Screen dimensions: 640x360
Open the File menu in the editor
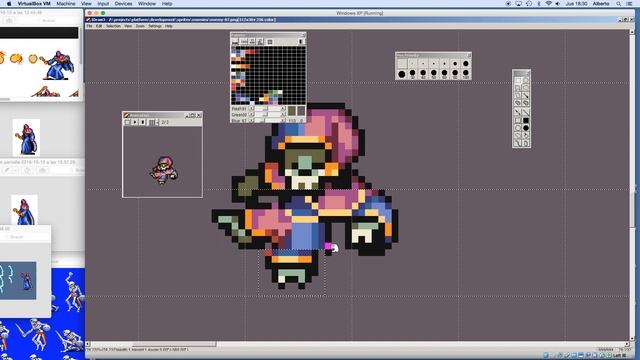(89, 26)
